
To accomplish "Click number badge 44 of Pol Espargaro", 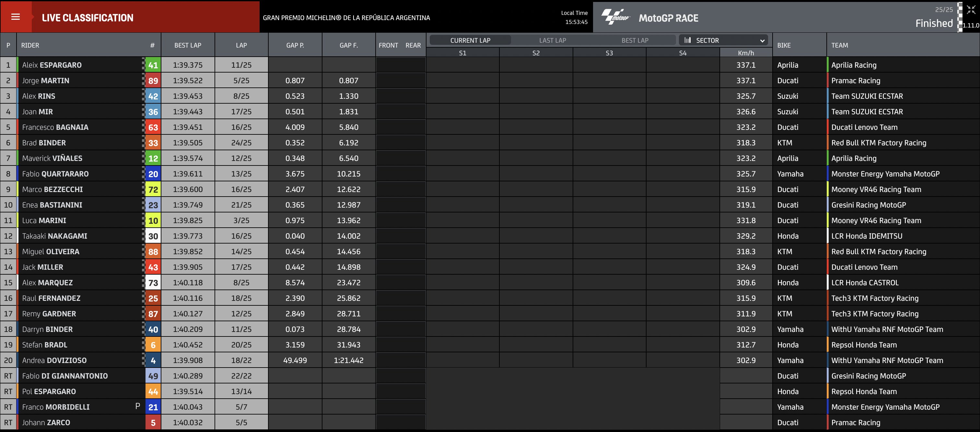I will pyautogui.click(x=153, y=391).
